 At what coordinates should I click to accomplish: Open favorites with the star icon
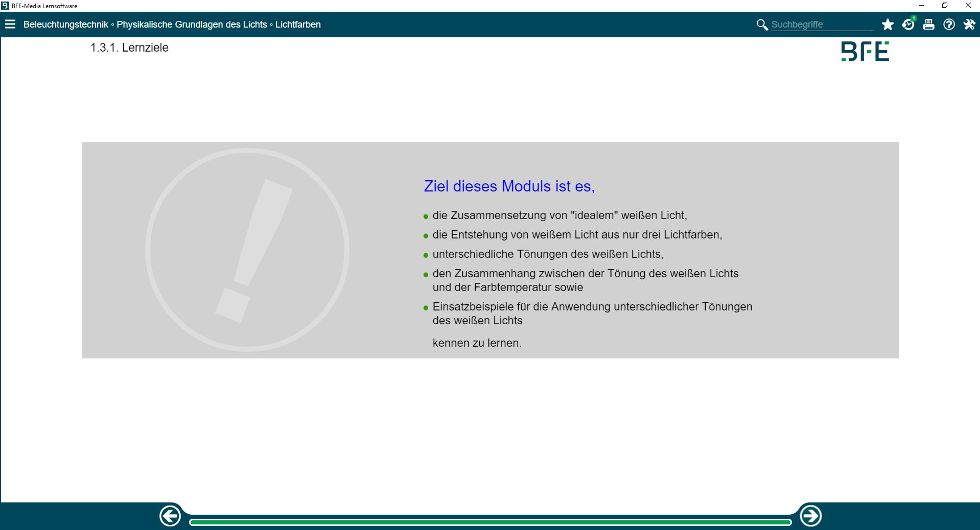pyautogui.click(x=888, y=25)
